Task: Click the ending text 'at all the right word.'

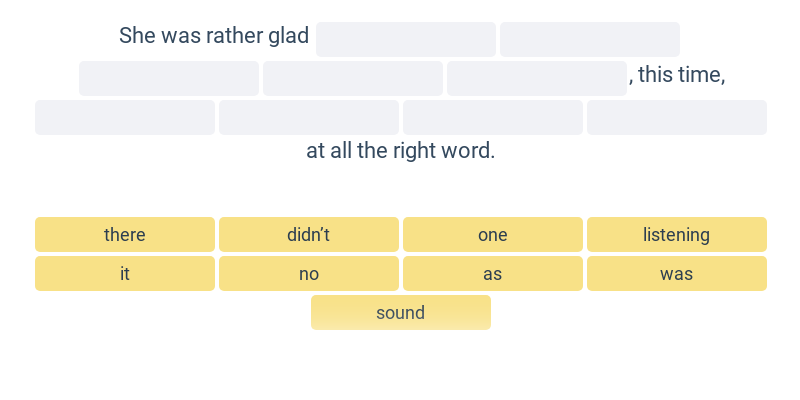Action: coord(401,151)
